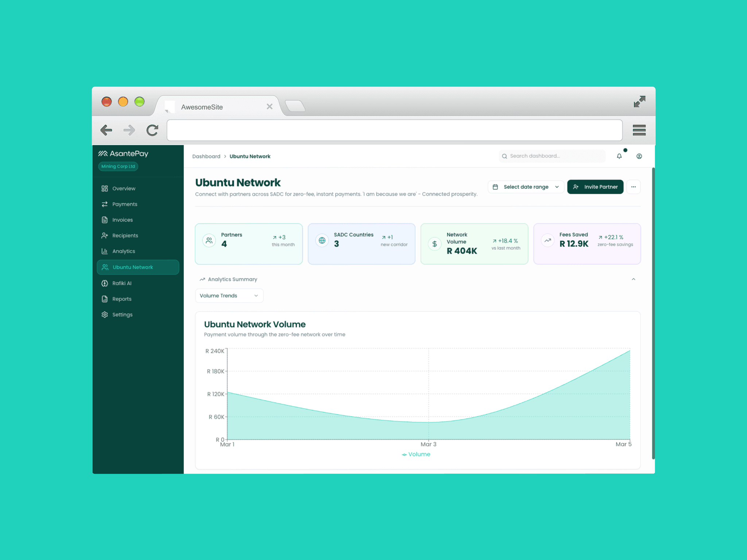This screenshot has height=560, width=747.
Task: Open Analytics via its sidebar icon
Action: click(x=104, y=251)
